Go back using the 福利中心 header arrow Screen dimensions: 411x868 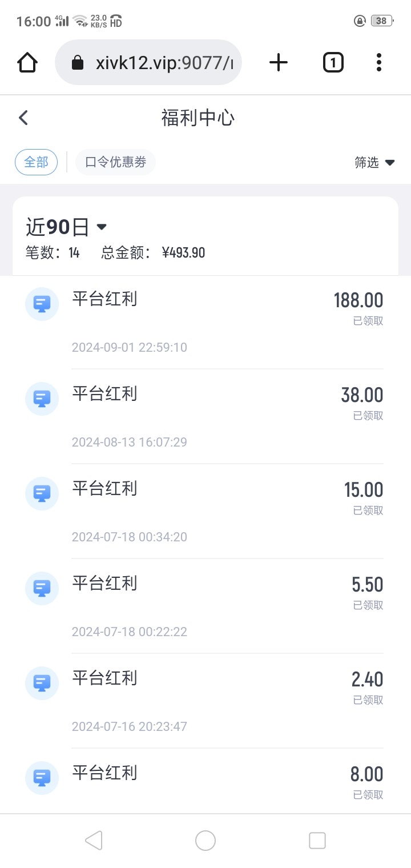[x=23, y=118]
